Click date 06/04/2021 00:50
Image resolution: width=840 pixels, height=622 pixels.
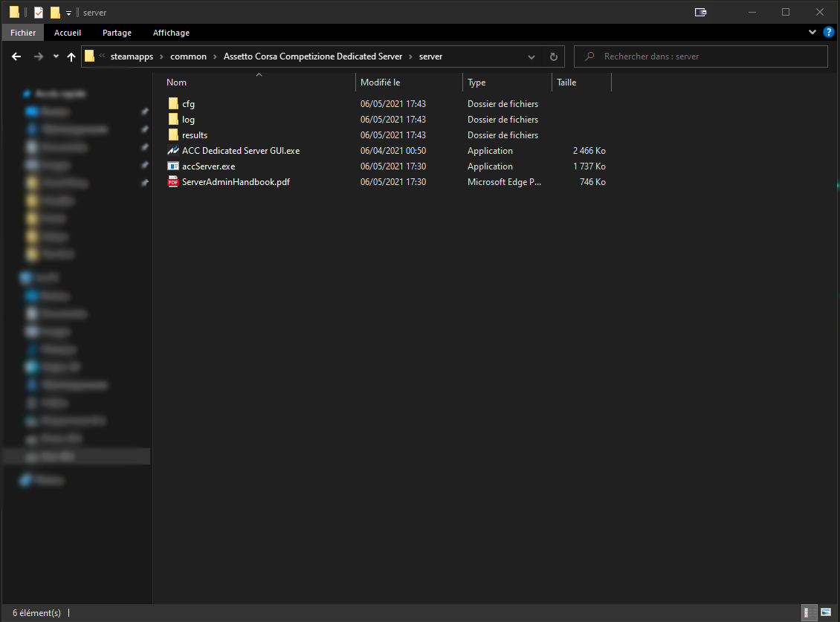[x=393, y=151]
